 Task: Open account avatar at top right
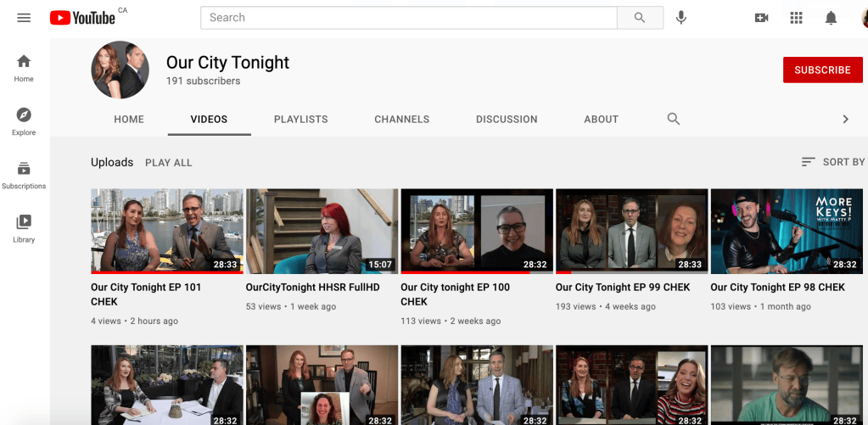pyautogui.click(x=865, y=18)
